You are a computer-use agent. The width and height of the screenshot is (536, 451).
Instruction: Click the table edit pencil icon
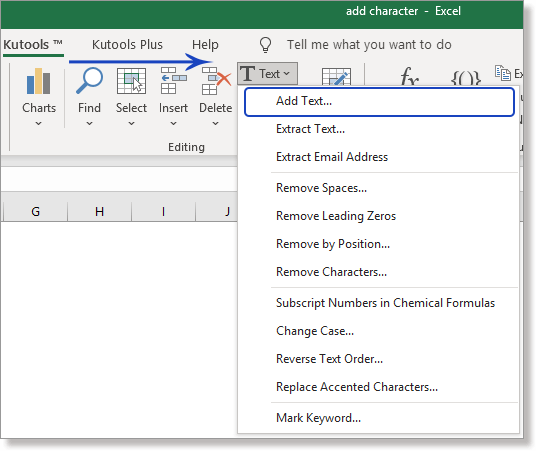pyautogui.click(x=336, y=77)
